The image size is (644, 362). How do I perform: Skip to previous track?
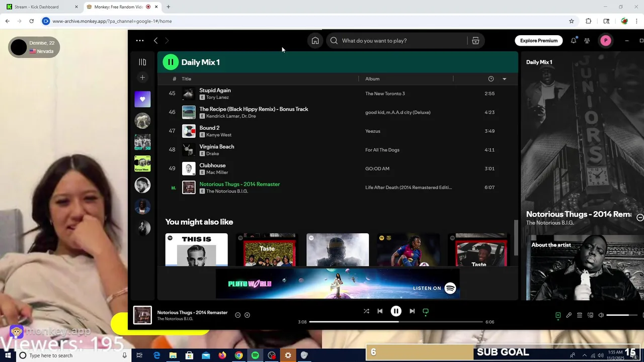coord(380,311)
